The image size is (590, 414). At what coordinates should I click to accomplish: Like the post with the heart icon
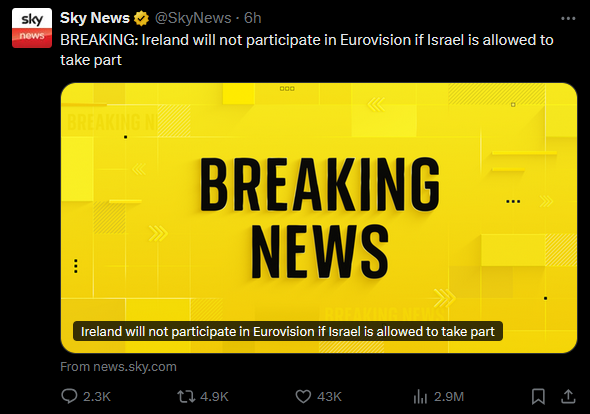coord(303,397)
